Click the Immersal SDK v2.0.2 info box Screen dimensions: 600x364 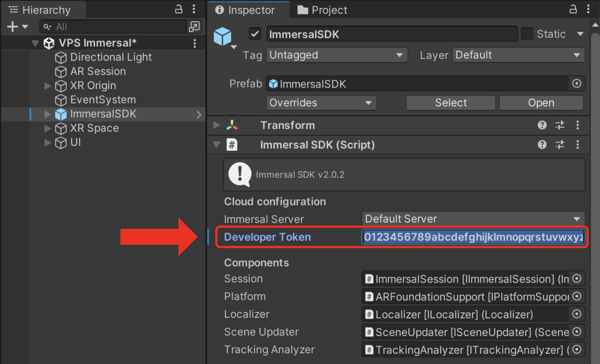point(404,175)
